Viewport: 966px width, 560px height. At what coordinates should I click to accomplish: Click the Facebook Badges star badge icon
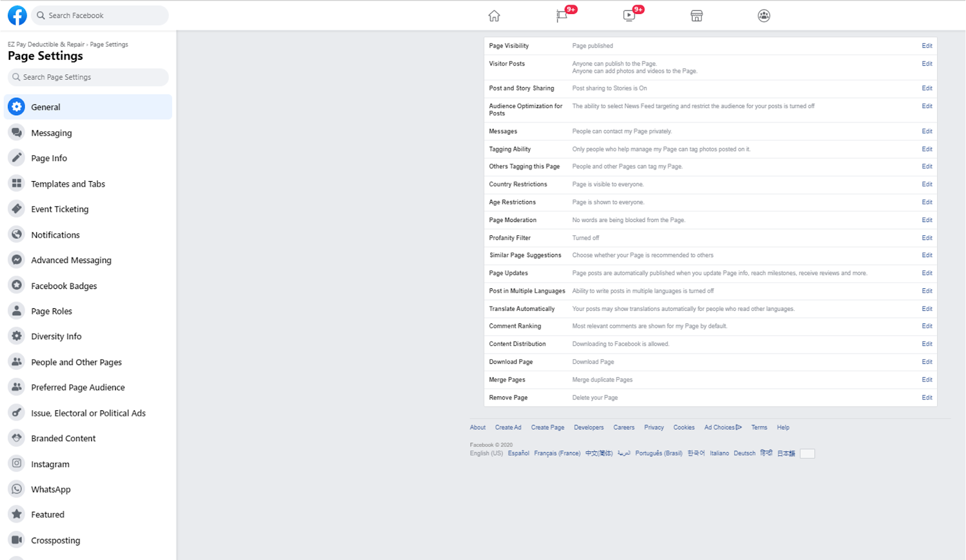coord(17,285)
